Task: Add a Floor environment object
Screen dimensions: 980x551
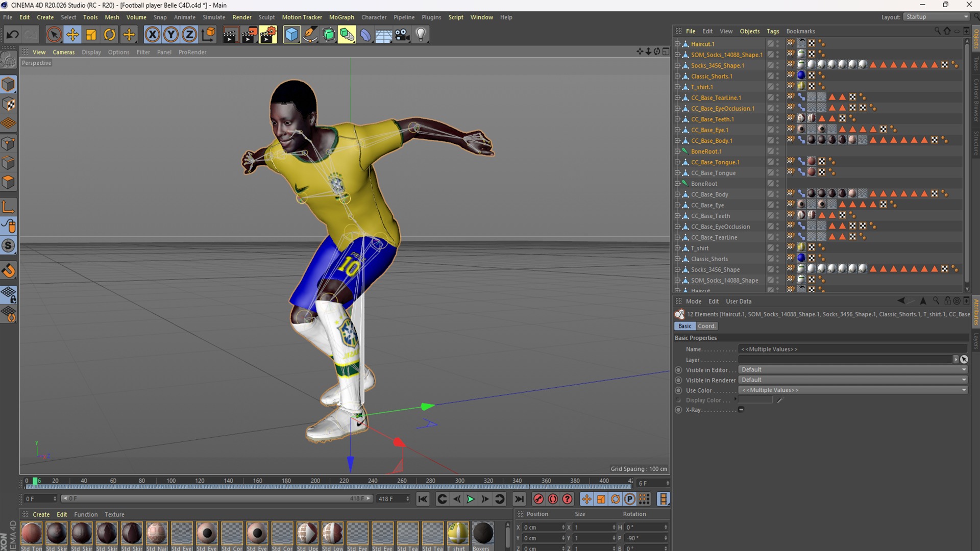Action: (384, 35)
